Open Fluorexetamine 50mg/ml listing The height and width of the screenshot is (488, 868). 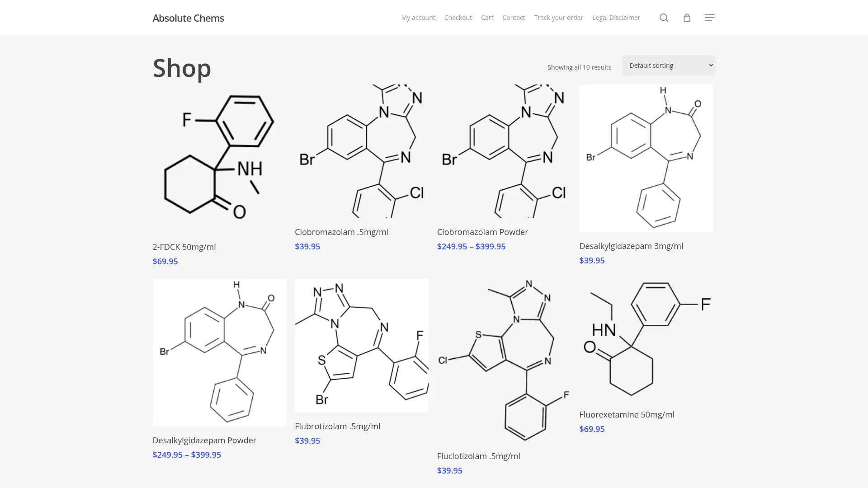tap(627, 414)
